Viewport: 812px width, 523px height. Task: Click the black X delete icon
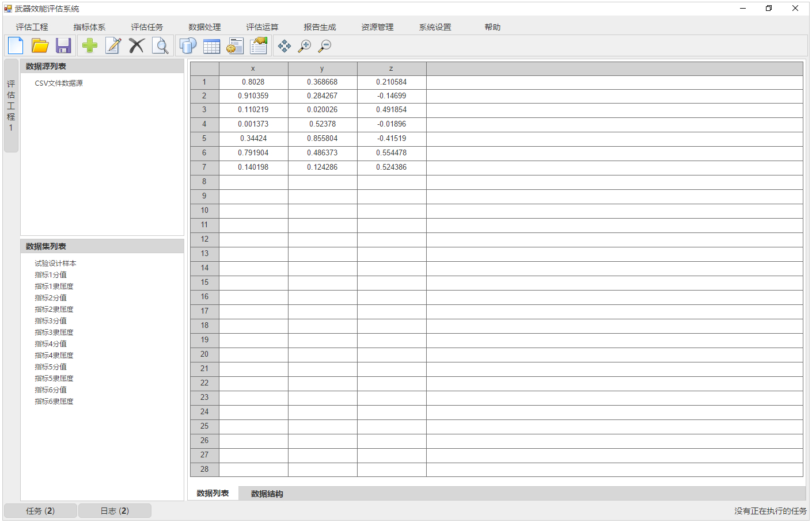136,45
